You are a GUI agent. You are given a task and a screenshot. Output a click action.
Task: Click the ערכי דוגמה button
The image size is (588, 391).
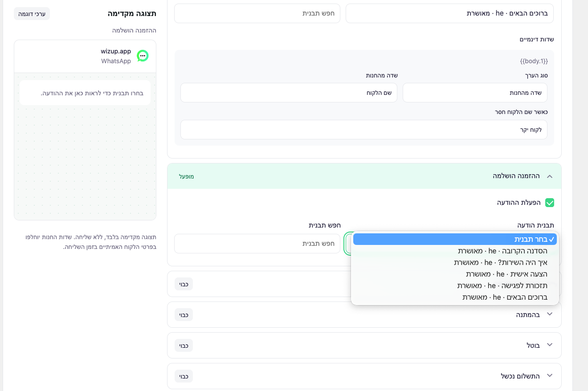pyautogui.click(x=32, y=14)
